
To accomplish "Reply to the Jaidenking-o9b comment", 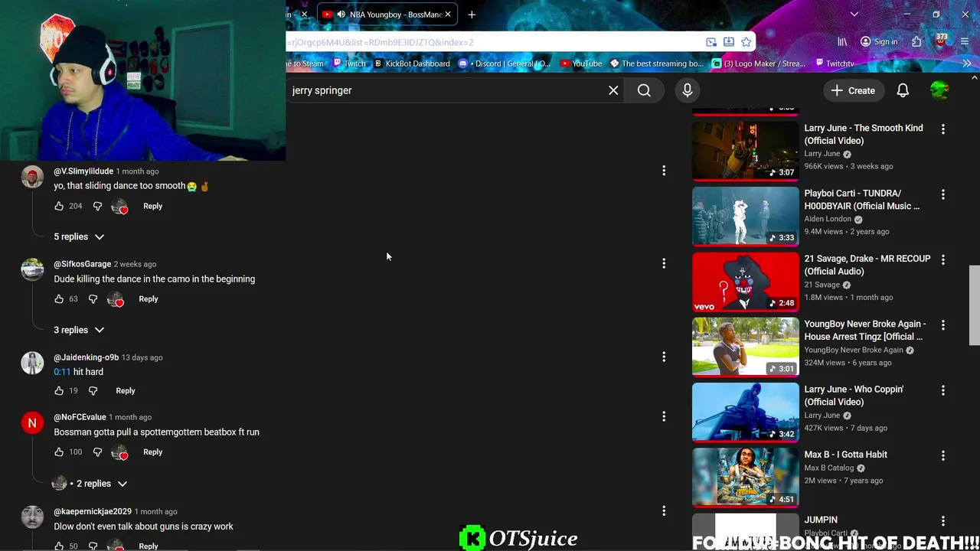I will 125,391.
